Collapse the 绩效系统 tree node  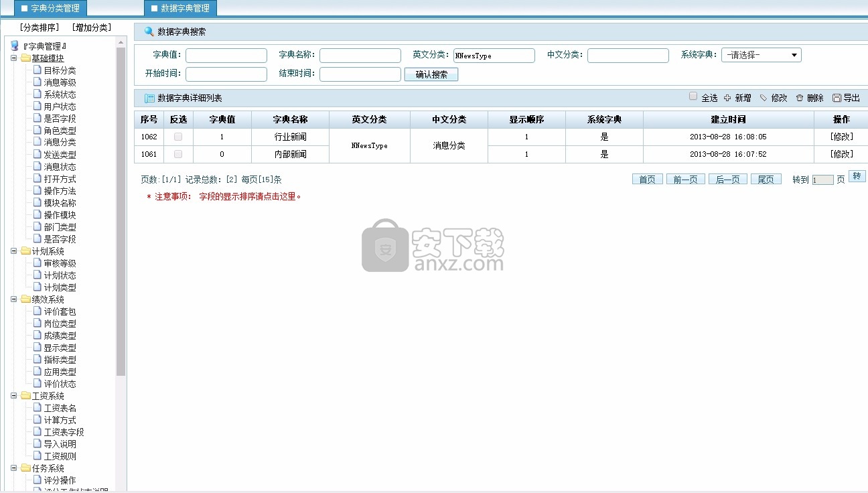pos(14,299)
